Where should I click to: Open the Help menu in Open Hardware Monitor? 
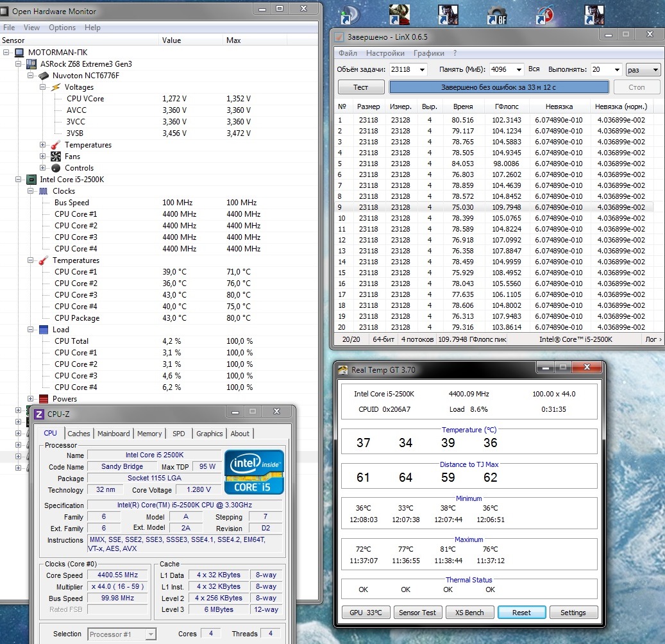92,28
